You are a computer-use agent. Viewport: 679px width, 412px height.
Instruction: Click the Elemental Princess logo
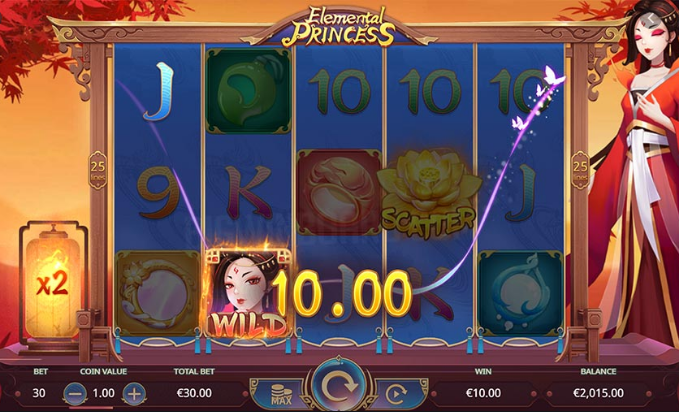click(x=339, y=26)
